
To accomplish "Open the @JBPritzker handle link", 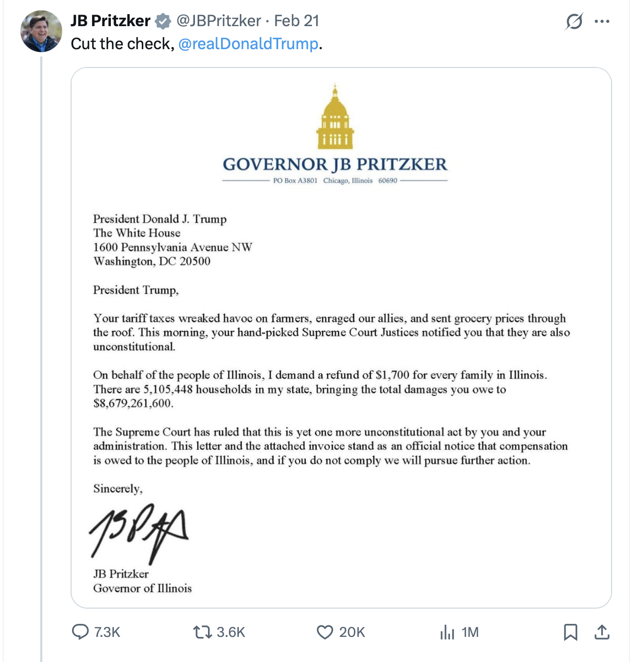I will coord(218,21).
